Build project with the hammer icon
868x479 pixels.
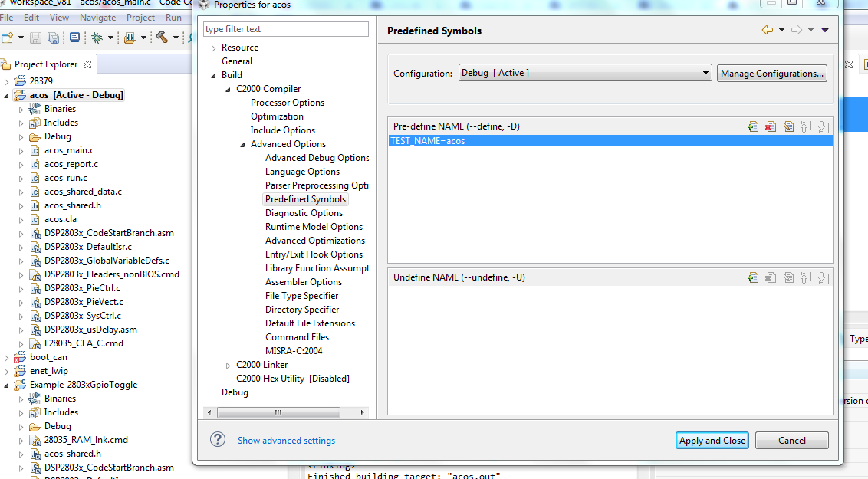163,38
